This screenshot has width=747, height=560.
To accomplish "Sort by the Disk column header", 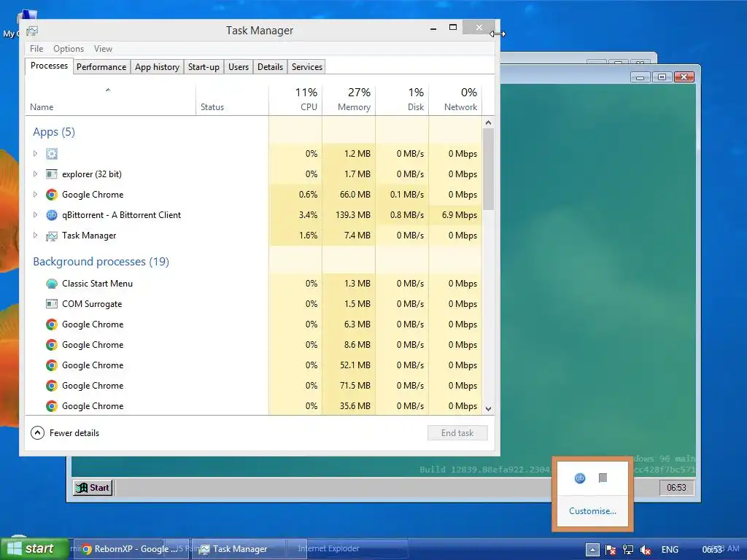I will [x=403, y=100].
